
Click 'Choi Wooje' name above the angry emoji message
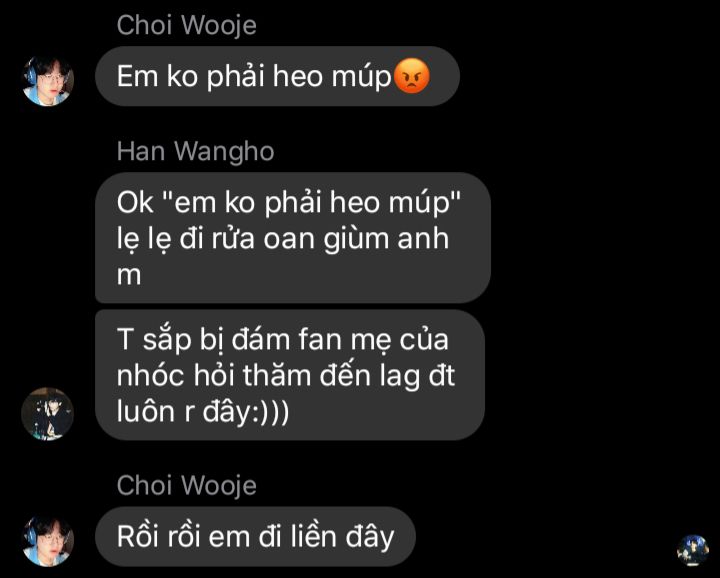(x=186, y=25)
